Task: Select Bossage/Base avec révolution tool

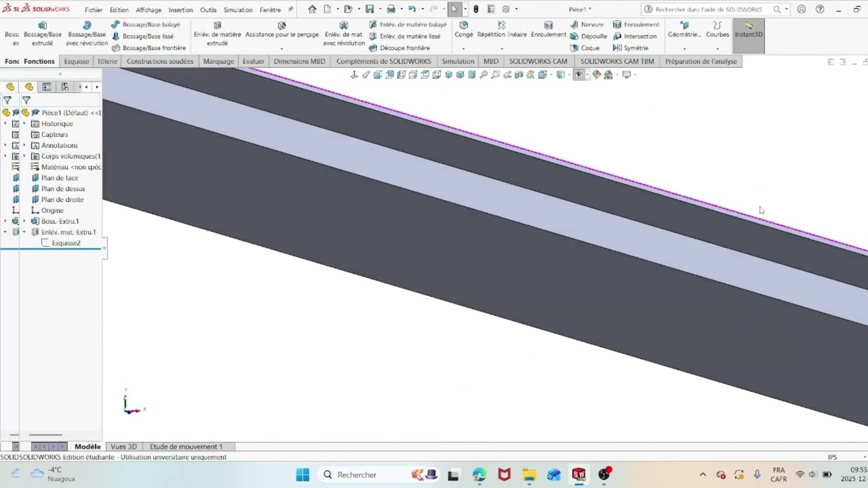Action: pyautogui.click(x=87, y=33)
